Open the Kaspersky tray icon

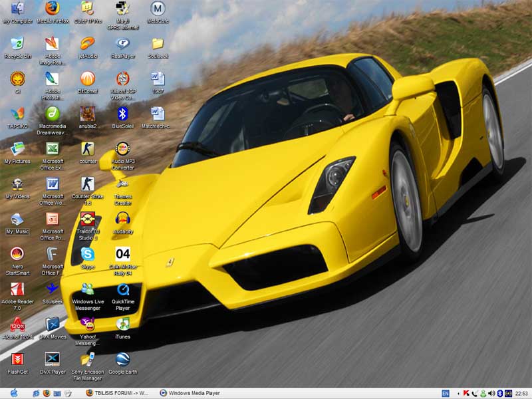[467, 393]
